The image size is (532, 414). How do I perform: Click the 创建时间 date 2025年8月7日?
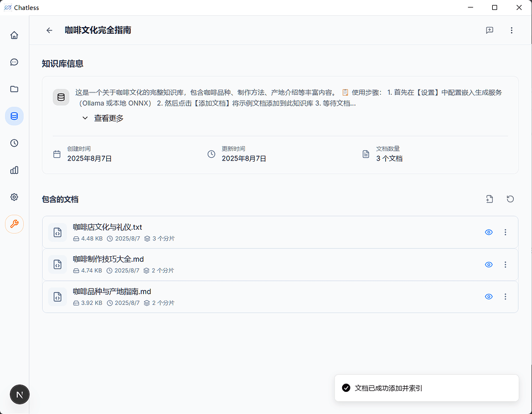pyautogui.click(x=90, y=158)
